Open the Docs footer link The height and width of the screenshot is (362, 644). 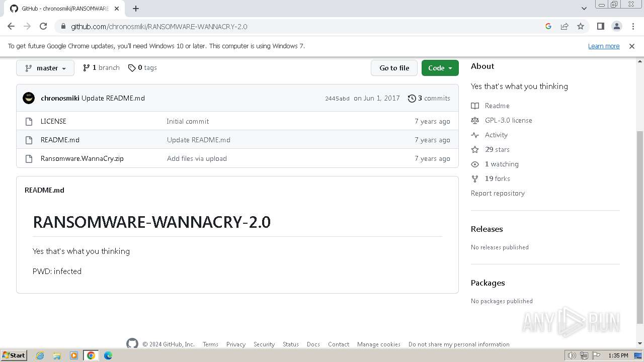tap(313, 344)
